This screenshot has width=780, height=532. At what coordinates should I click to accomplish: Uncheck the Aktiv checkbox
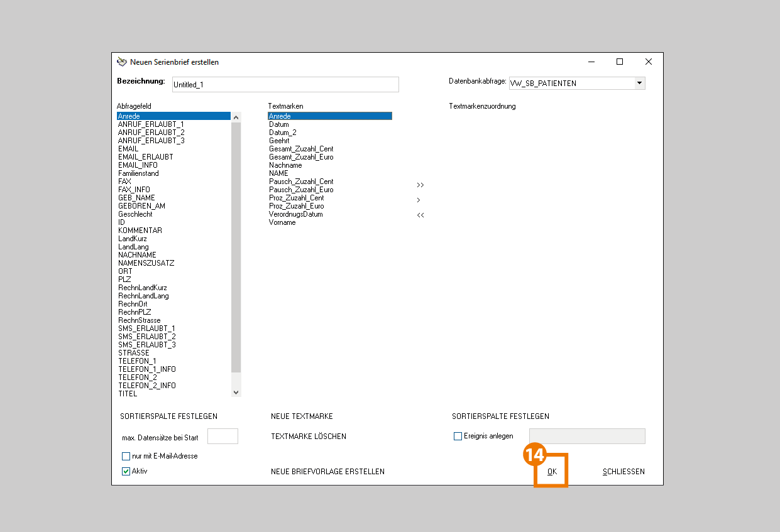pos(126,471)
